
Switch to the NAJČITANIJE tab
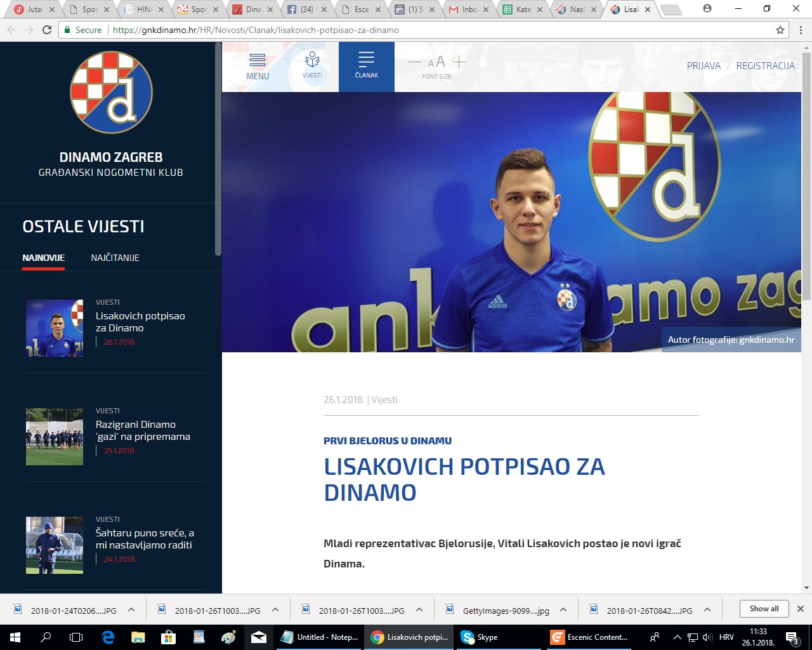(115, 258)
